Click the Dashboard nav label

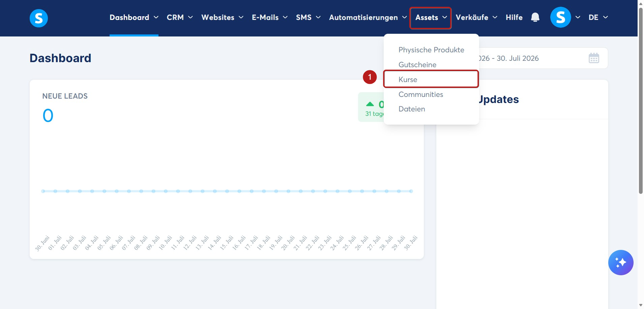[x=129, y=17]
